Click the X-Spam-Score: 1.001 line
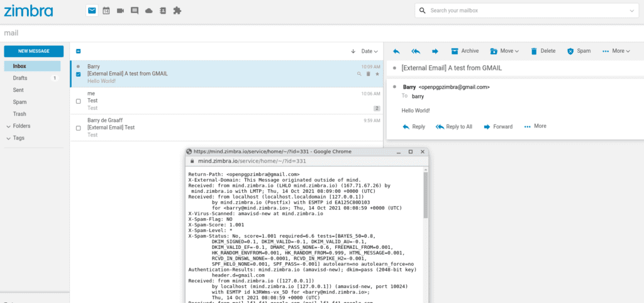644x303 pixels. coord(216,225)
